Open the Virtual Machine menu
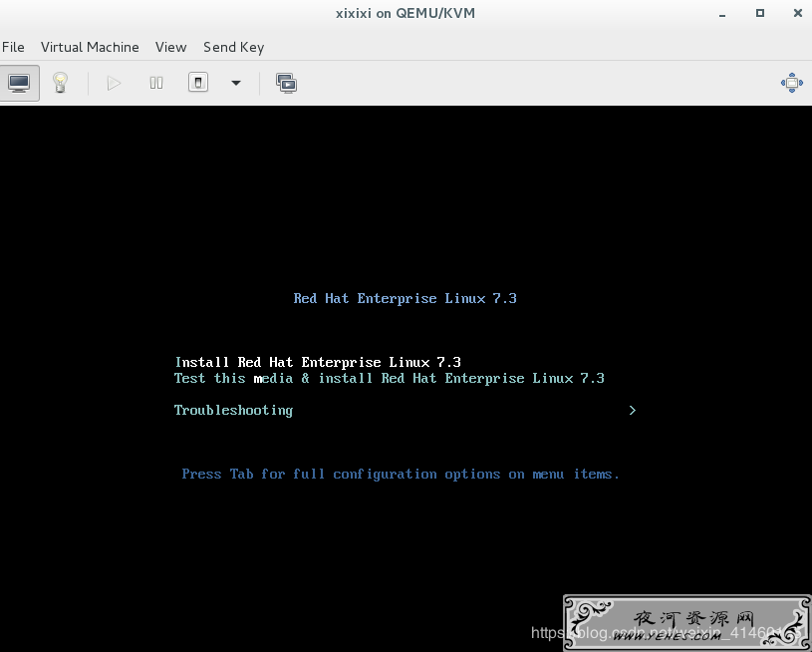The width and height of the screenshot is (812, 652). (90, 47)
